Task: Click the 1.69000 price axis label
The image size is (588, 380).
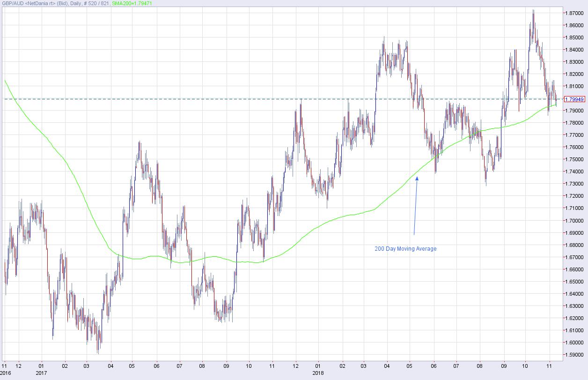Action: point(574,233)
